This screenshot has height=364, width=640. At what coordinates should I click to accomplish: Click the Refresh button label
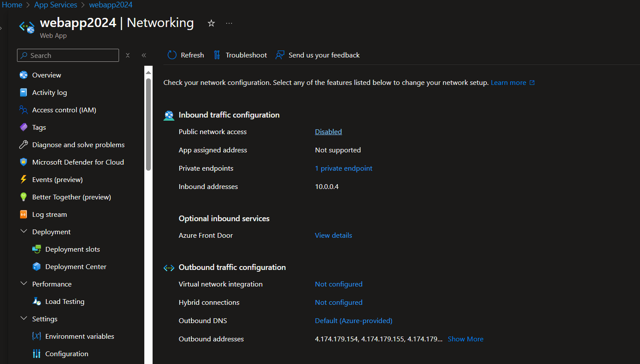pos(192,55)
